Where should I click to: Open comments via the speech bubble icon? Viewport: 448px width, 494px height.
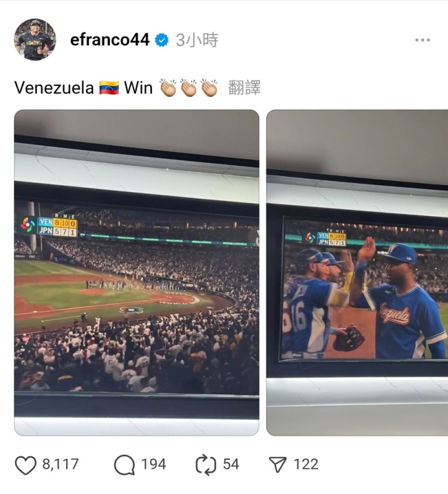[x=125, y=465]
